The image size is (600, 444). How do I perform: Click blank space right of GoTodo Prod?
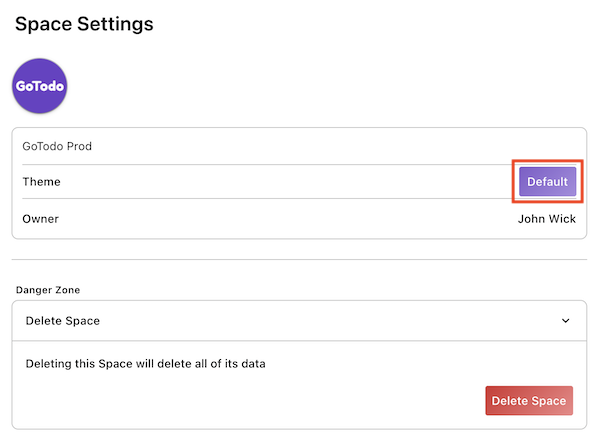pos(350,146)
